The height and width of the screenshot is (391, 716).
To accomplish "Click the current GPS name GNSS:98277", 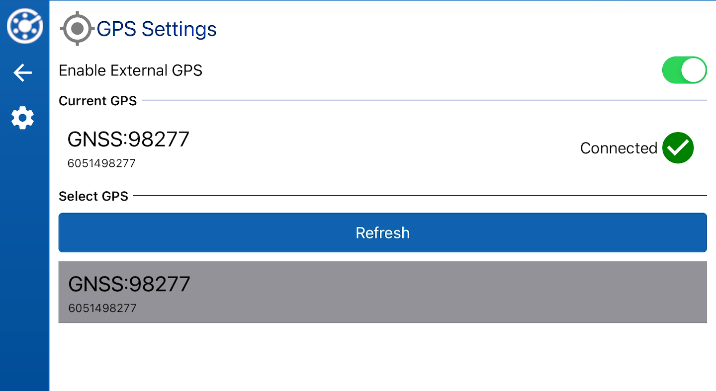I will coord(128,139).
